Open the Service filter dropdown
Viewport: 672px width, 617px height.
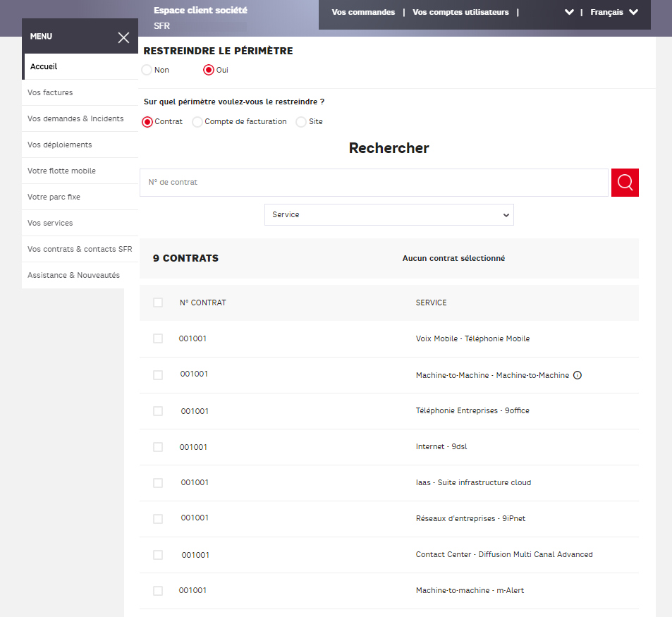(389, 214)
